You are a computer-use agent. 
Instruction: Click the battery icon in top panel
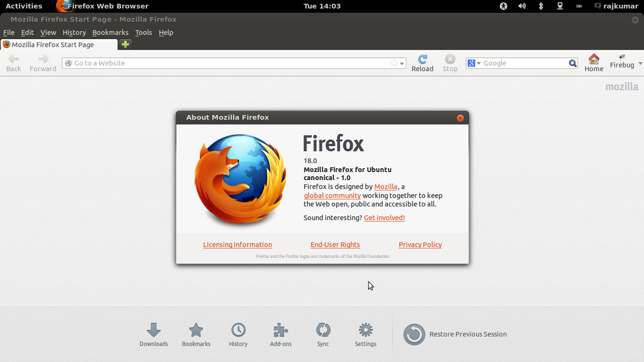pos(579,6)
